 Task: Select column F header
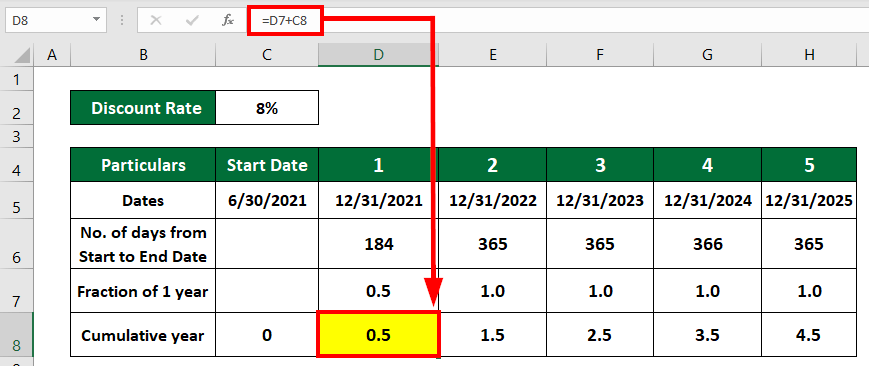point(600,54)
